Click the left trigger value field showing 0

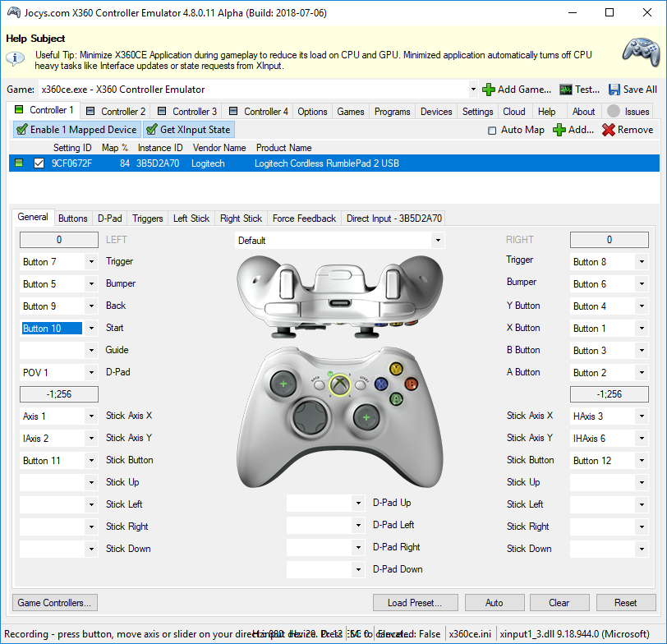[58, 240]
